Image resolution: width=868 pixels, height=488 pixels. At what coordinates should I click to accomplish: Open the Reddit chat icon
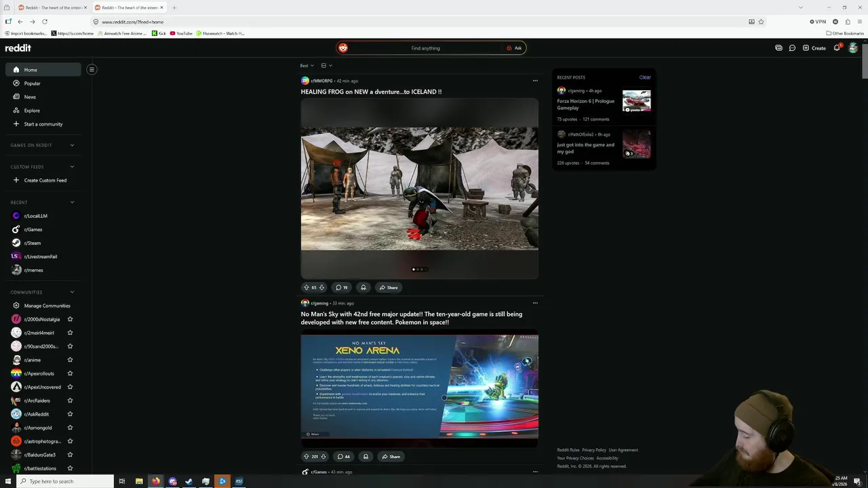click(x=792, y=48)
